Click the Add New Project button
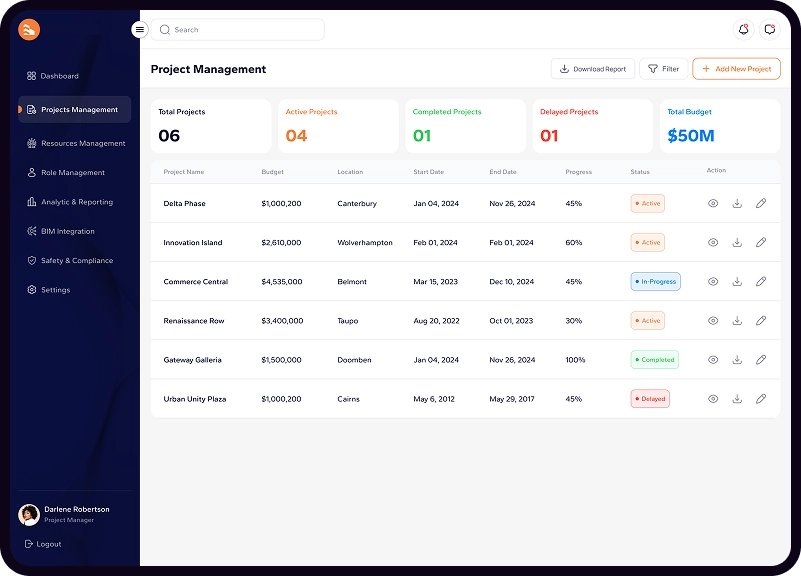This screenshot has width=801, height=576. 736,68
